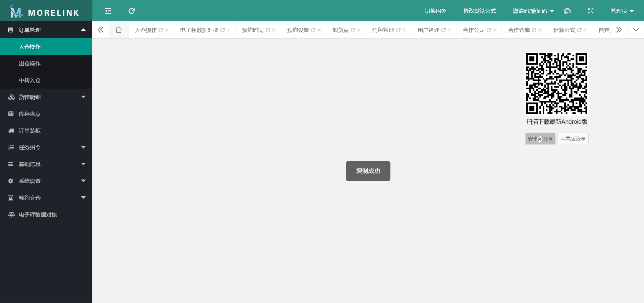Close the 计算公式 tab
The width and height of the screenshot is (644, 303).
click(586, 30)
